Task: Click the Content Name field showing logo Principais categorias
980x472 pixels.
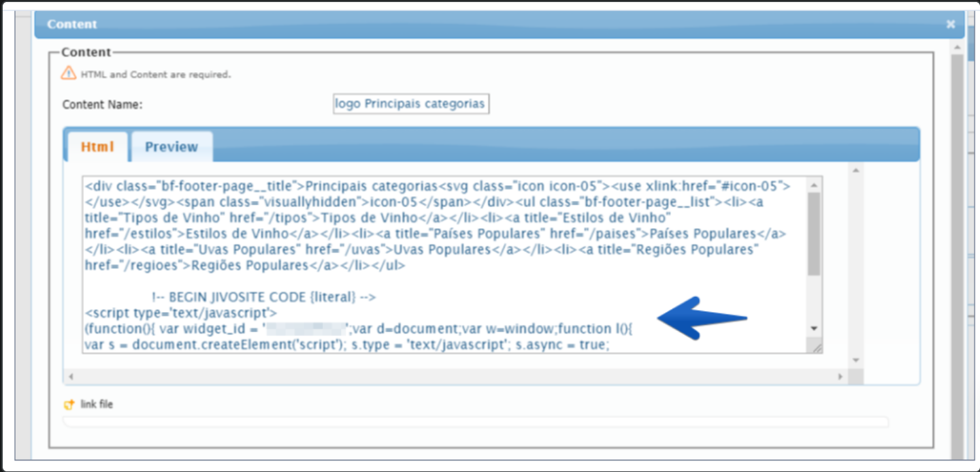Action: [x=409, y=104]
